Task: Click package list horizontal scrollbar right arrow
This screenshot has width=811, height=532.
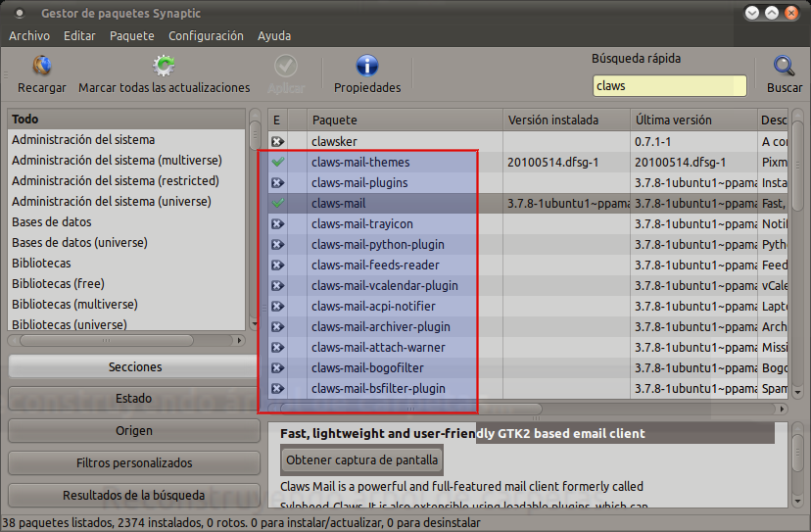Action: [782, 409]
